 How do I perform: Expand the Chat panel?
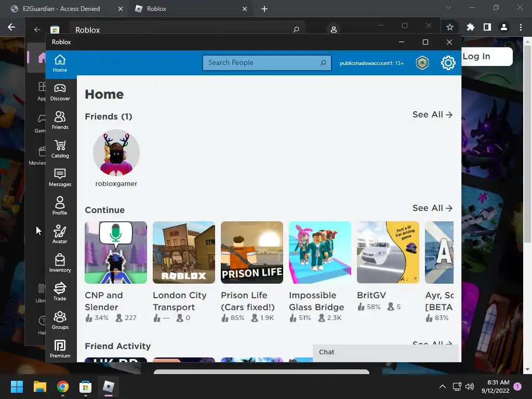tap(386, 352)
